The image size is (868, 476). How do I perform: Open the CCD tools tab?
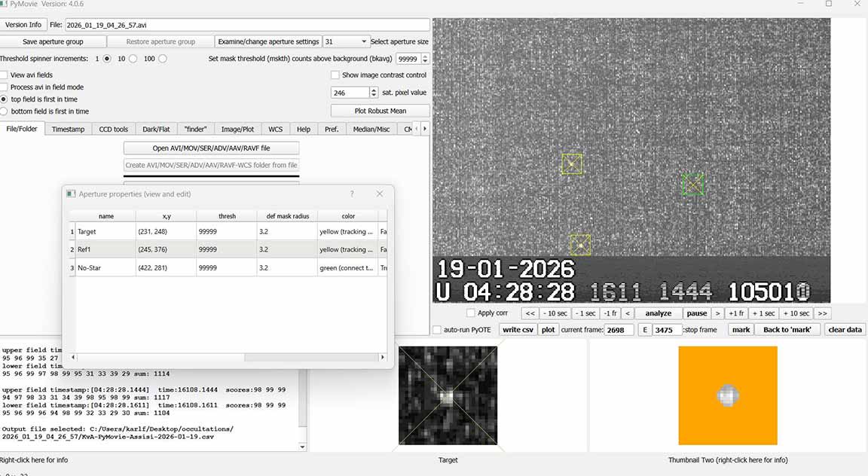114,130
